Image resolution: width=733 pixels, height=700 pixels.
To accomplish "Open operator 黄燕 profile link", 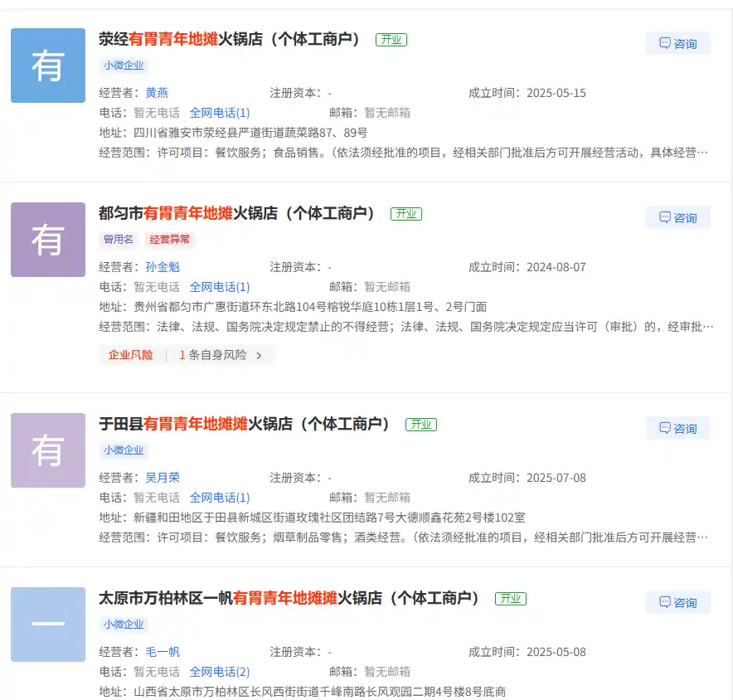I will [157, 93].
